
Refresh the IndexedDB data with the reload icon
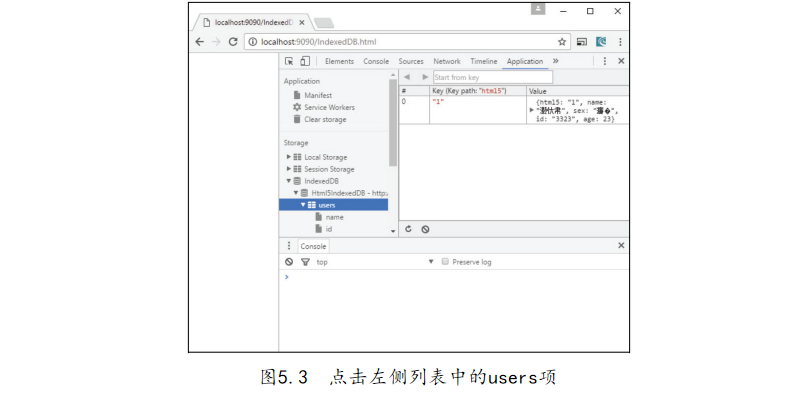[x=408, y=229]
